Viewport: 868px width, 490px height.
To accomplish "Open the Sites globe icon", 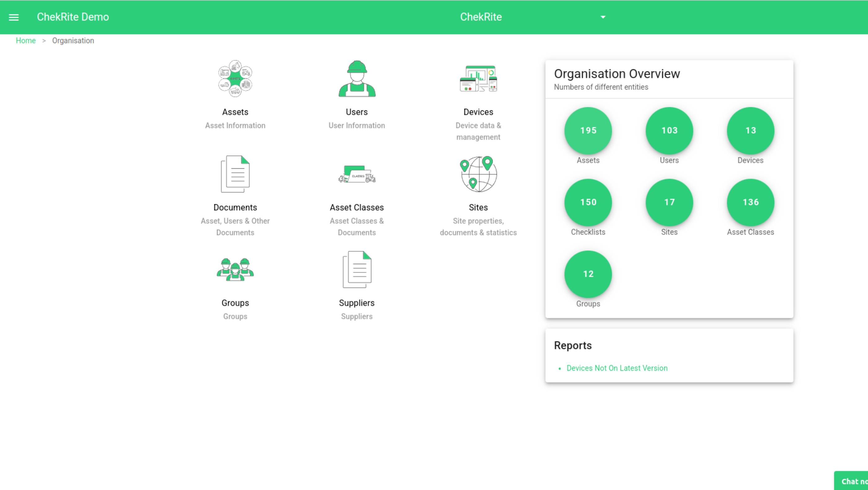I will [x=478, y=174].
